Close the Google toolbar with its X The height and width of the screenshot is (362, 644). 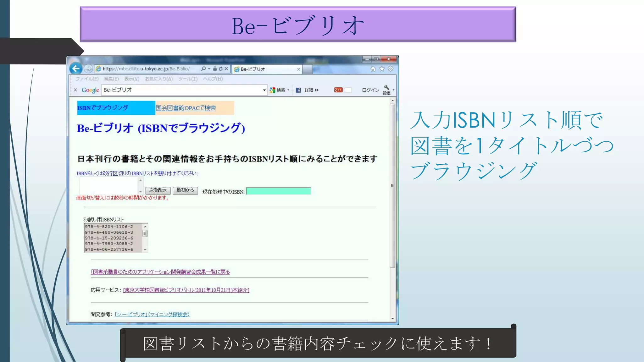coord(75,90)
